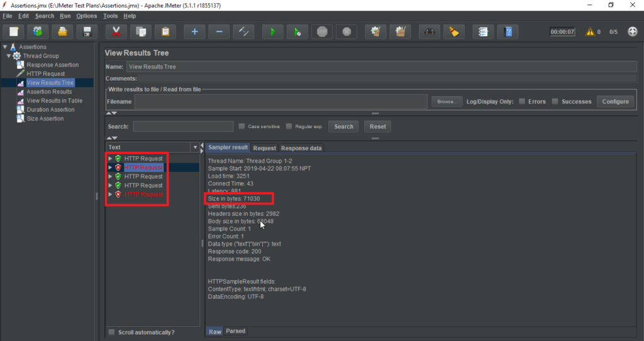Select the Sampler result tab
644x341 pixels.
(x=228, y=148)
